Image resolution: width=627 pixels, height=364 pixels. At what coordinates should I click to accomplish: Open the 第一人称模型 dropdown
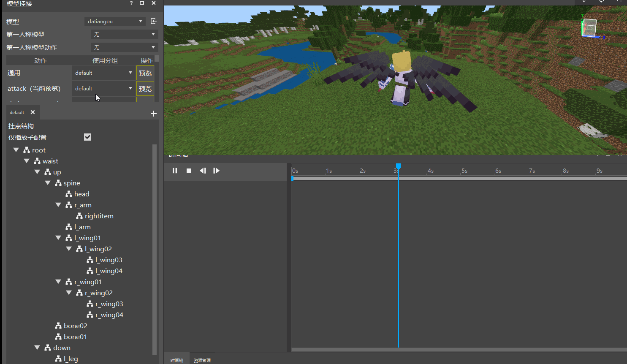pyautogui.click(x=125, y=34)
